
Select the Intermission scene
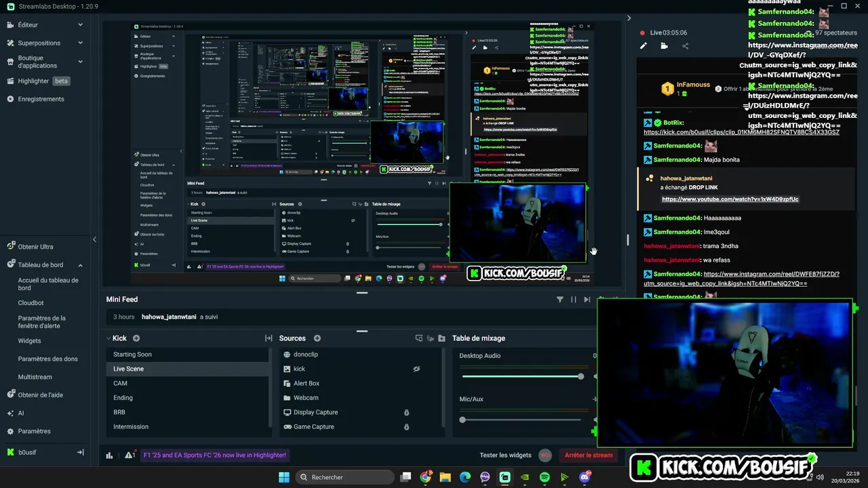pyautogui.click(x=187, y=426)
